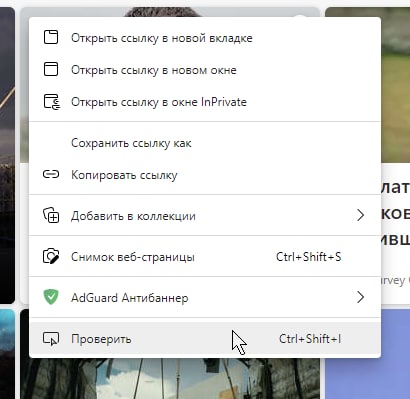The width and height of the screenshot is (410, 399).
Task: Choose "Открыть ссылку в новом окне"
Action: [x=205, y=70]
